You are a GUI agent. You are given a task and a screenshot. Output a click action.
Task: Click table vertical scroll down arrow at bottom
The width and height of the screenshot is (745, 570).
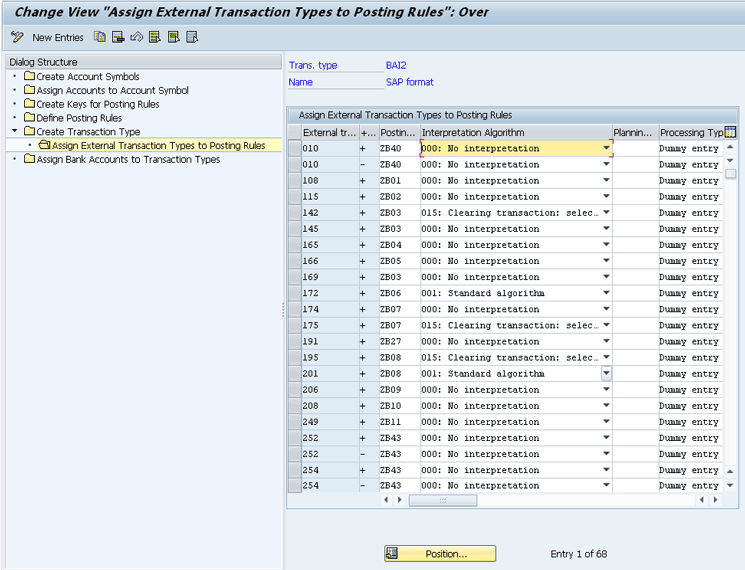(x=730, y=485)
